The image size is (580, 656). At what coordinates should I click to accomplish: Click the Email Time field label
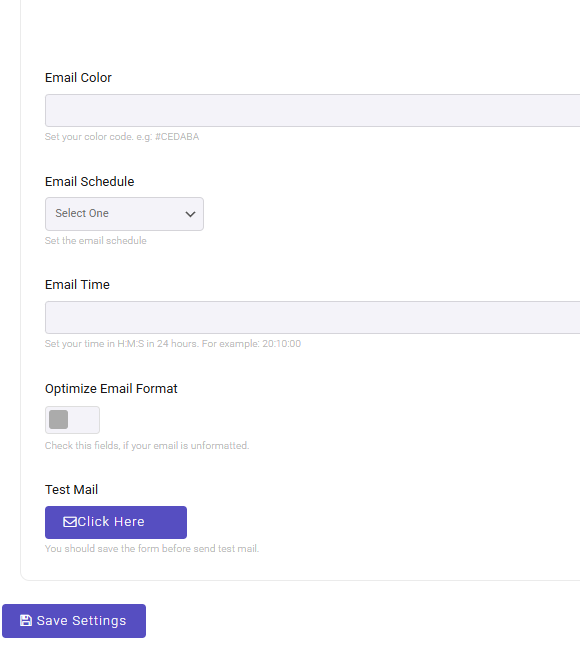pos(77,284)
